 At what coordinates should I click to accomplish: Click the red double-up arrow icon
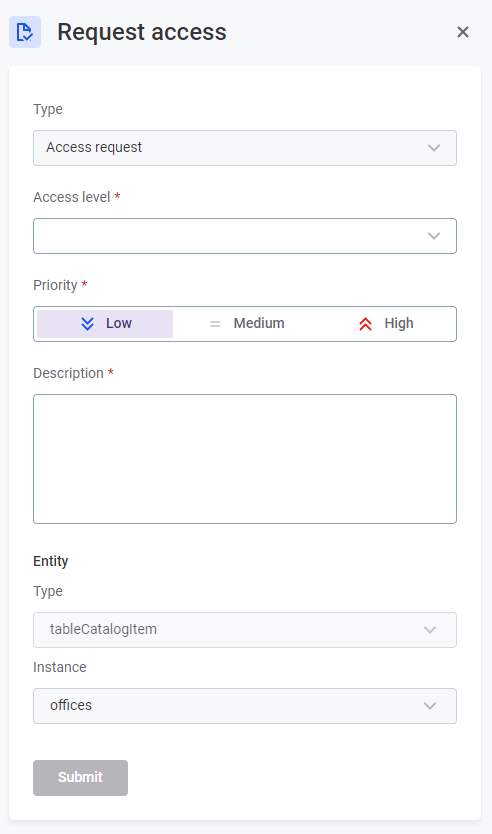pos(365,324)
